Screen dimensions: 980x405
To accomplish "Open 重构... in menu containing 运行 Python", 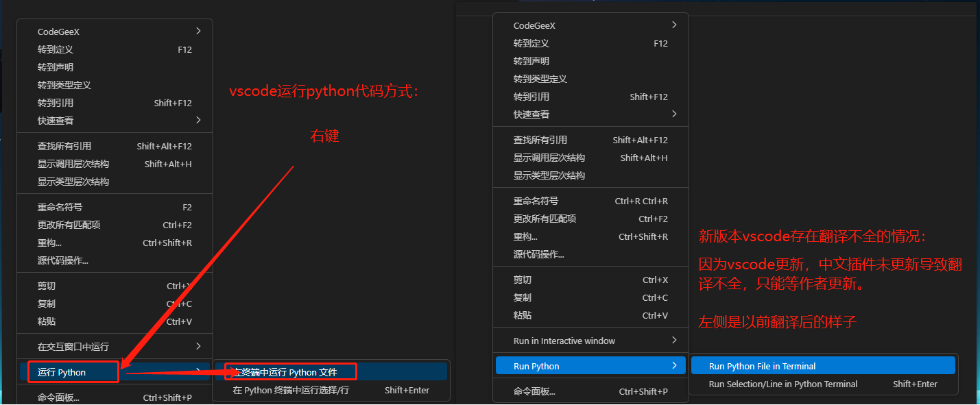I will [115, 243].
